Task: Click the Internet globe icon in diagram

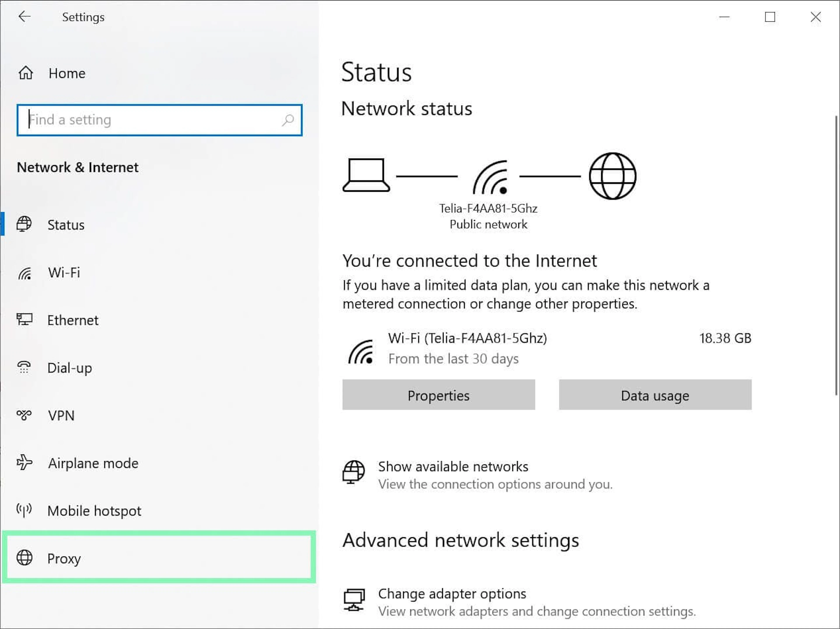Action: pos(612,176)
